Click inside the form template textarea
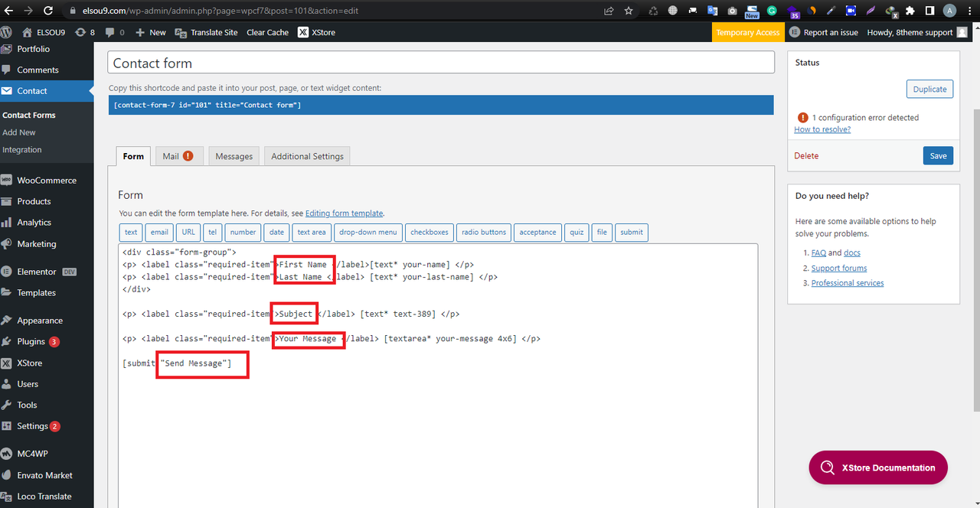The height and width of the screenshot is (508, 980). [x=438, y=376]
